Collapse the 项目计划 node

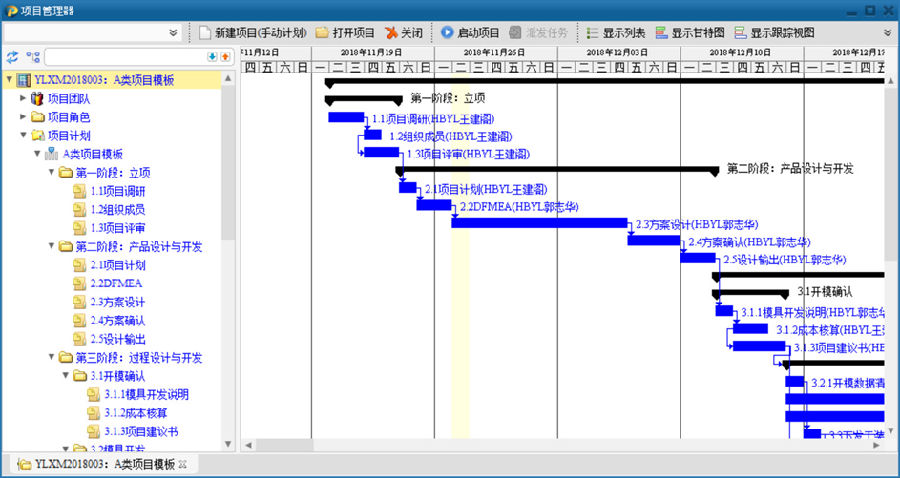(x=23, y=135)
